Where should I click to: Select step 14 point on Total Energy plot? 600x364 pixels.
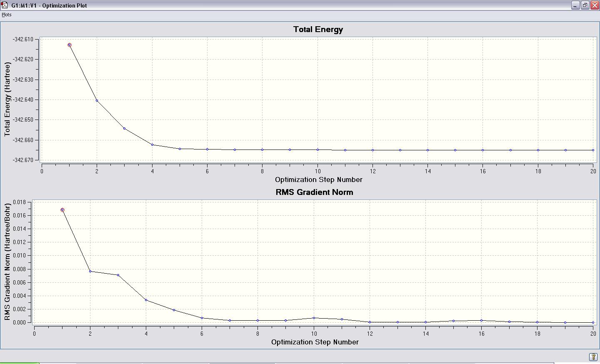(427, 150)
